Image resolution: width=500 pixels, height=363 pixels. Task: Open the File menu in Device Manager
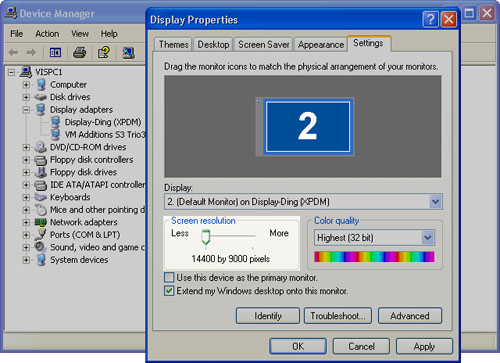click(x=17, y=34)
